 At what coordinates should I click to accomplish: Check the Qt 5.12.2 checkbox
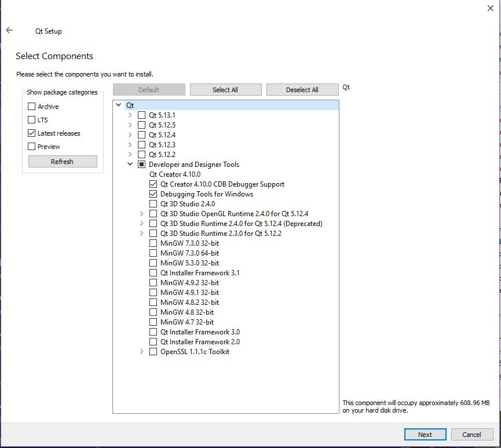(x=141, y=154)
